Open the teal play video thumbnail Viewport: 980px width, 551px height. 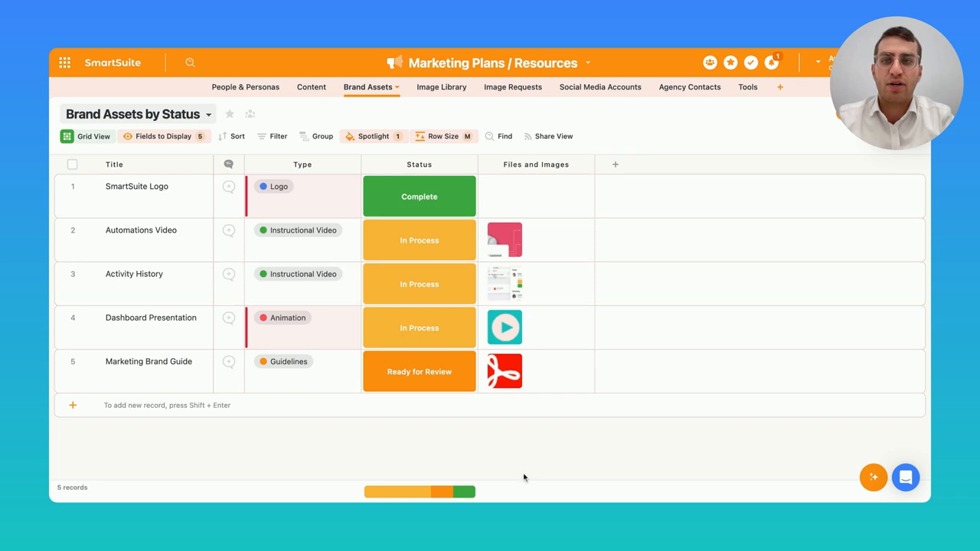pos(505,328)
